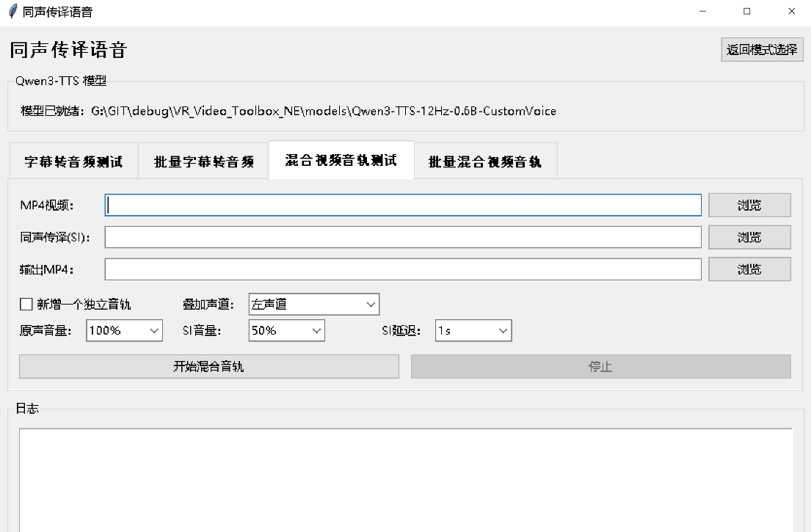Click the 输出MP4 path input field
The image size is (811, 532).
[x=403, y=269]
